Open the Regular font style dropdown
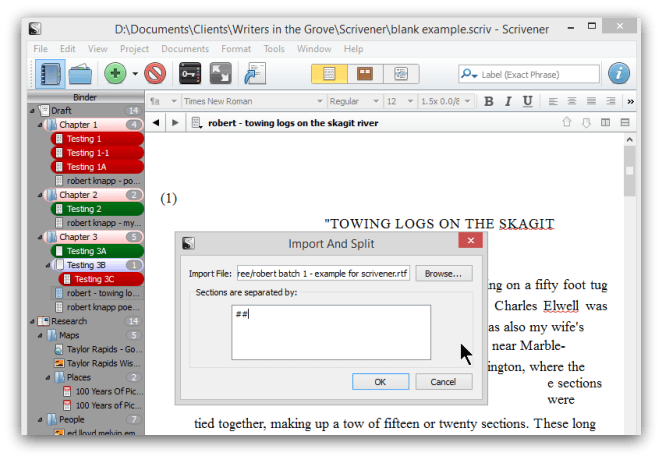Viewport: 662px width, 460px height. pyautogui.click(x=354, y=101)
